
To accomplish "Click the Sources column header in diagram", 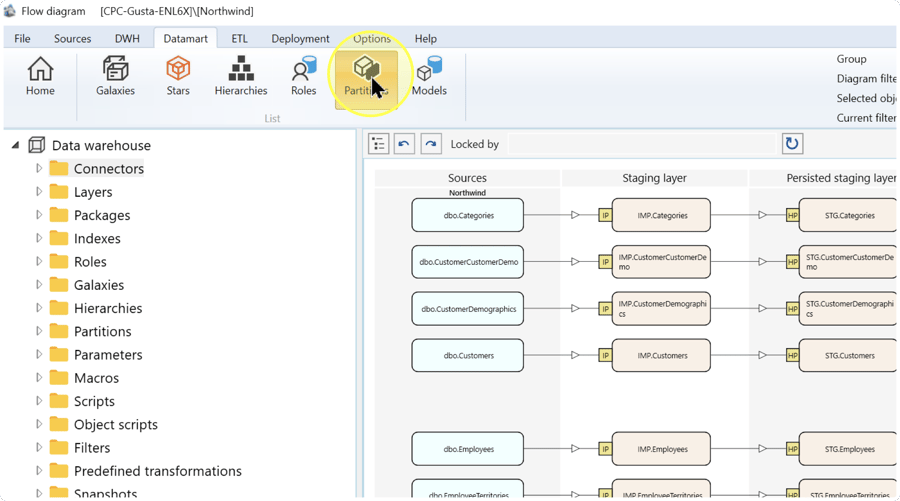I will tap(467, 178).
